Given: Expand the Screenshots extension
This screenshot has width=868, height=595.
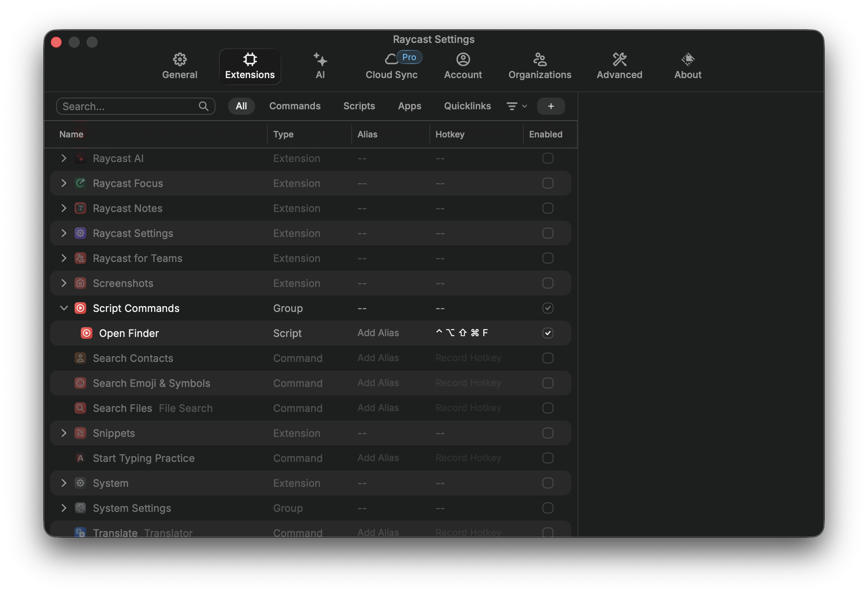Looking at the screenshot, I should tap(64, 283).
